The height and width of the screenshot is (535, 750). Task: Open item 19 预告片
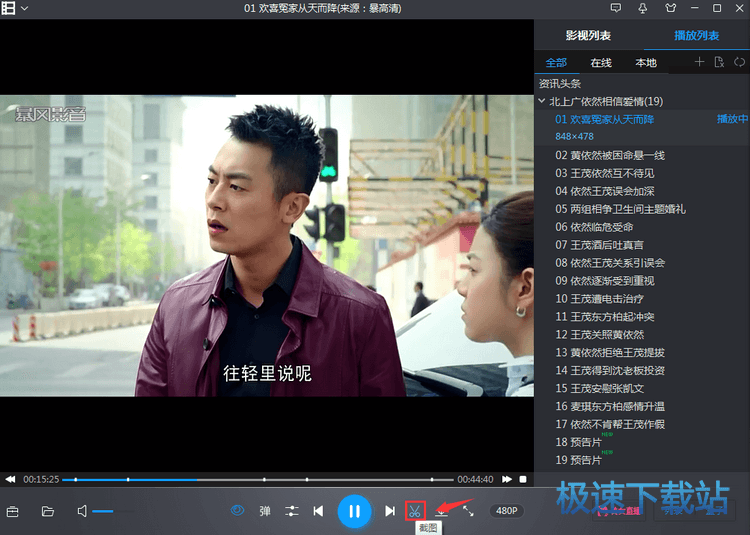click(x=578, y=460)
